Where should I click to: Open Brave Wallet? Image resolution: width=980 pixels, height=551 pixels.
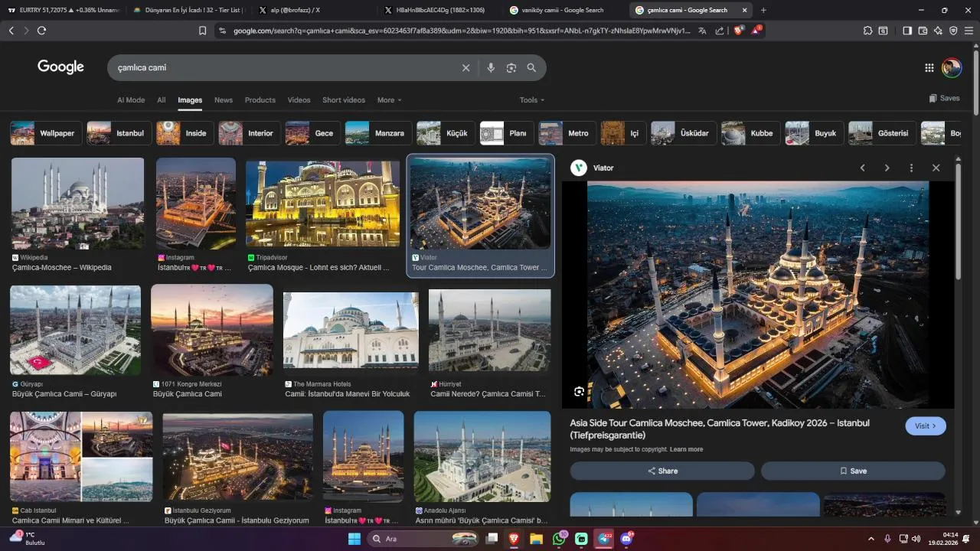coord(923,31)
